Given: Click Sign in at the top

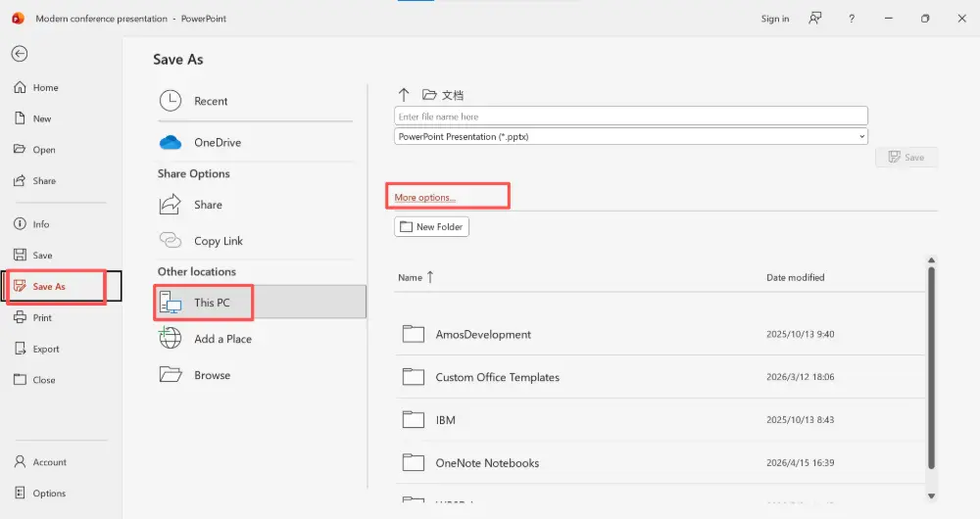Looking at the screenshot, I should point(775,19).
